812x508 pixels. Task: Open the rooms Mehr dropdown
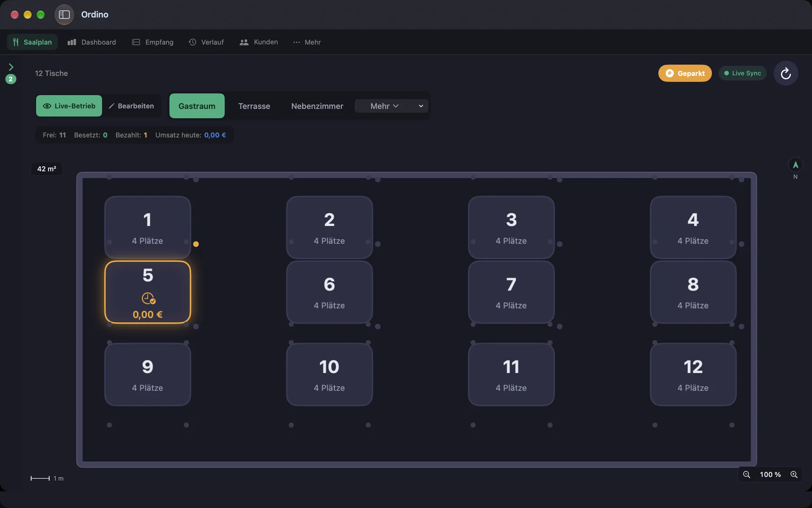[x=392, y=106]
